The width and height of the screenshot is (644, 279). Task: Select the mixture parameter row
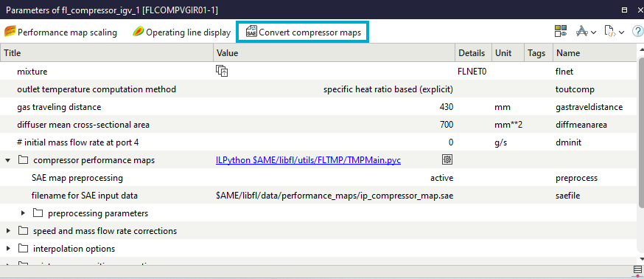318,71
